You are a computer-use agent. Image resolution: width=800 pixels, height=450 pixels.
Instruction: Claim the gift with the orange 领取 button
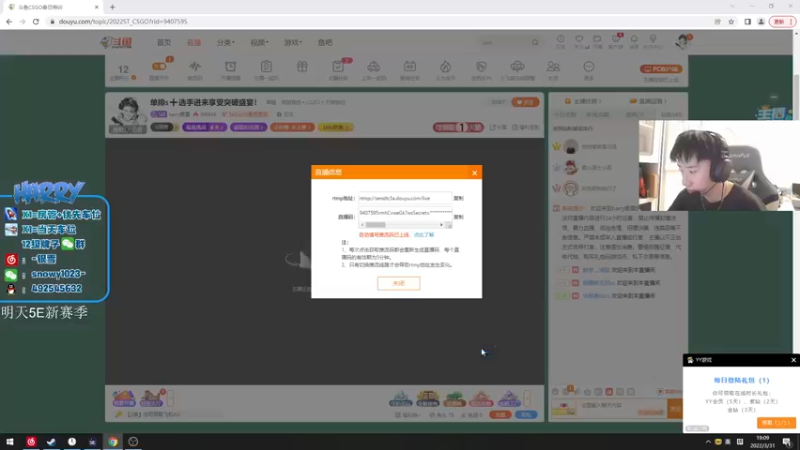click(776, 422)
